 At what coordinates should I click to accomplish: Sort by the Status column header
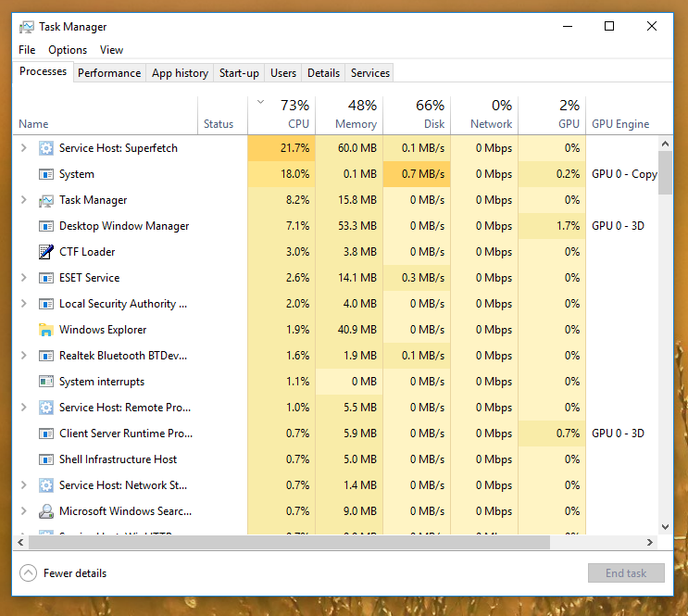click(x=222, y=116)
